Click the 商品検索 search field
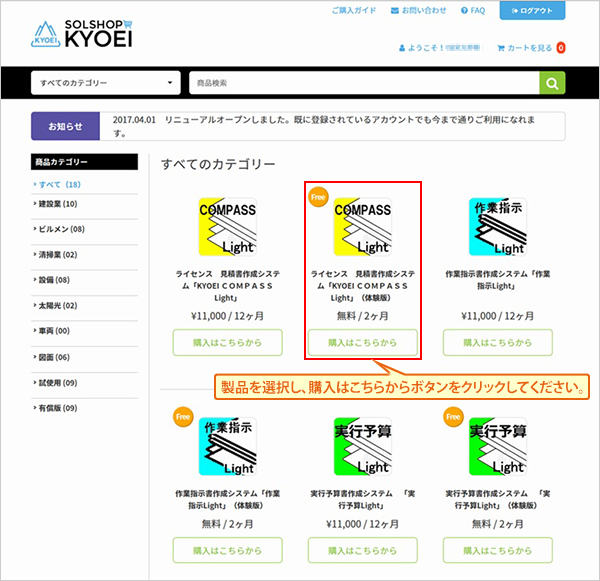 pyautogui.click(x=364, y=83)
